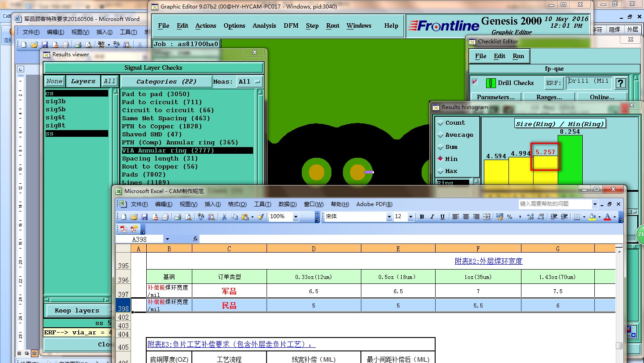Screen dimensions: 644x363
Task: Select the Format Painter brush in Excel
Action: [x=261, y=217]
